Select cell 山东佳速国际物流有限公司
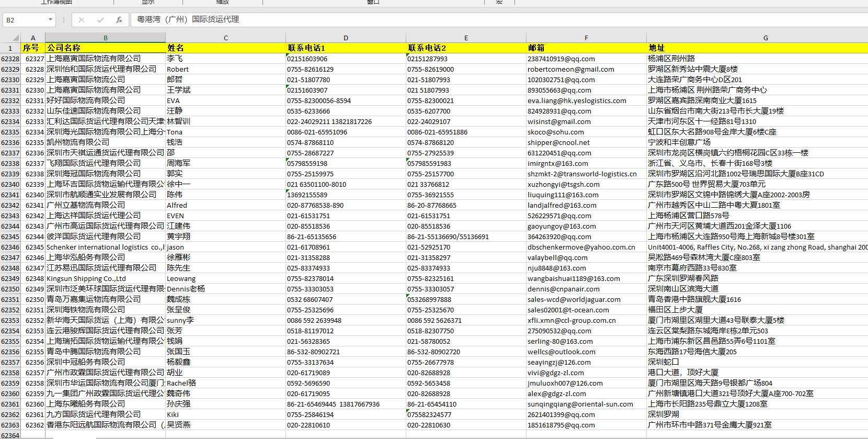Screen dimensions: 868x439 (x=105, y=111)
